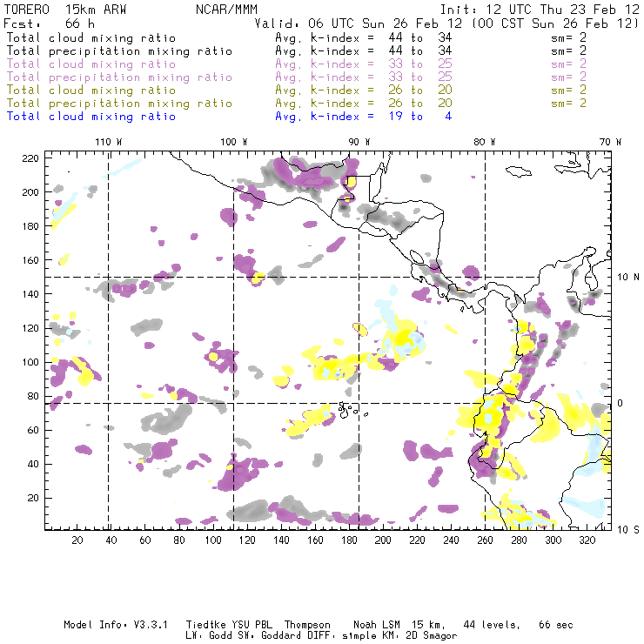
Task: Click the blue 'Avg. k-index = 19 to 4' text
Action: (x=364, y=117)
